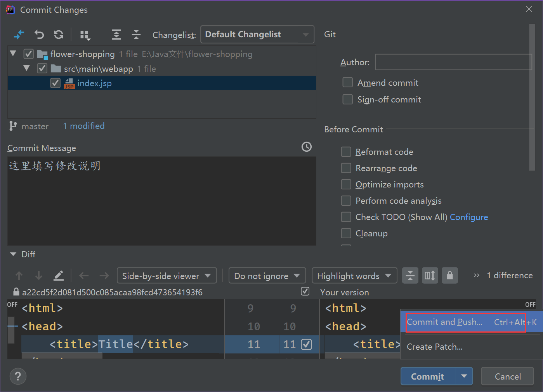Uncheck the src\main\webapp folder checkbox
Screen dimensions: 543x392
[x=42, y=69]
